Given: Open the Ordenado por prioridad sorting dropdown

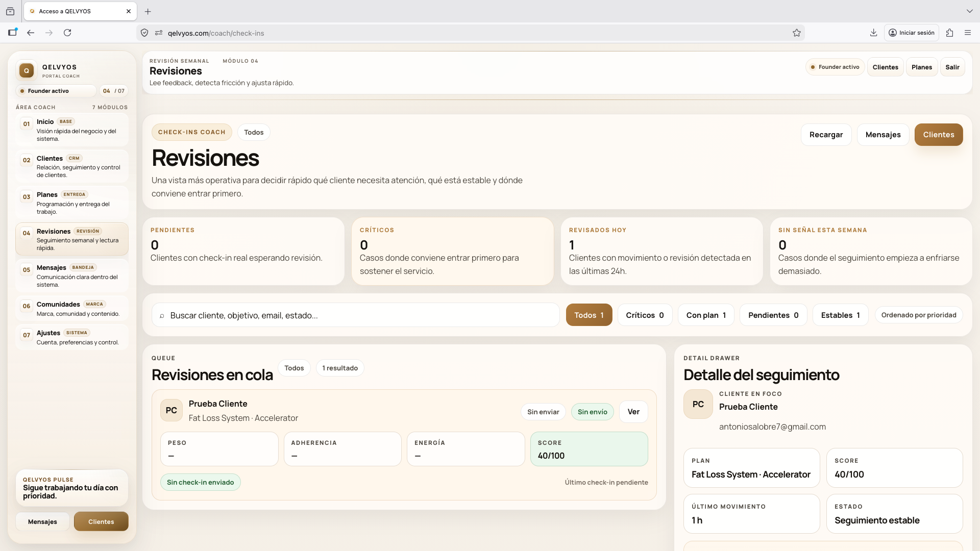Looking at the screenshot, I should coord(918,315).
